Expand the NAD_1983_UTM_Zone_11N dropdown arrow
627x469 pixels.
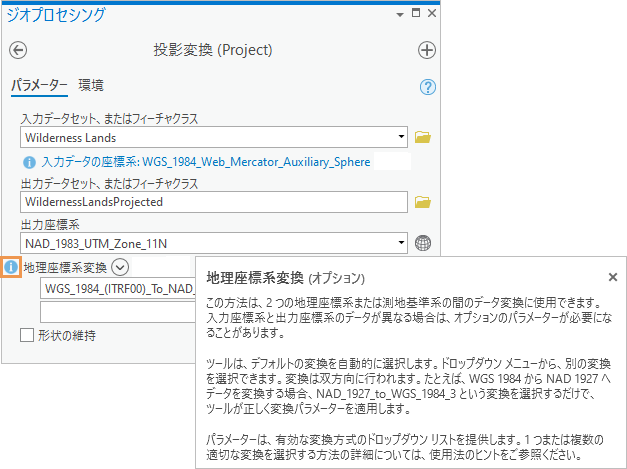pyautogui.click(x=401, y=242)
